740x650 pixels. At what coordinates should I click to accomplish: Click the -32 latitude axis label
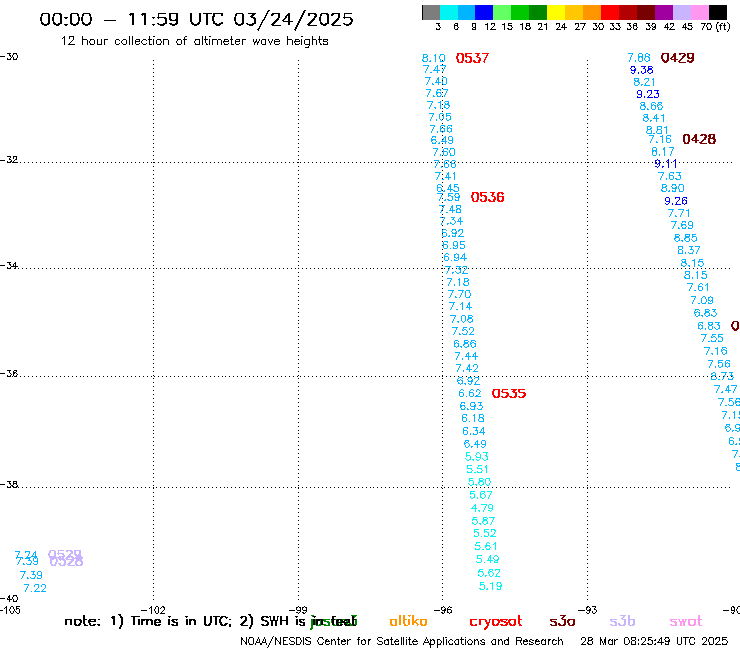(x=9, y=160)
